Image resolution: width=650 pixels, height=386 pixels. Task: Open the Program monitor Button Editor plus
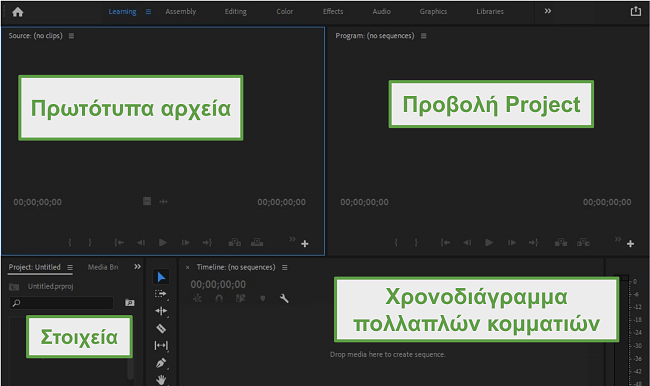(x=631, y=244)
